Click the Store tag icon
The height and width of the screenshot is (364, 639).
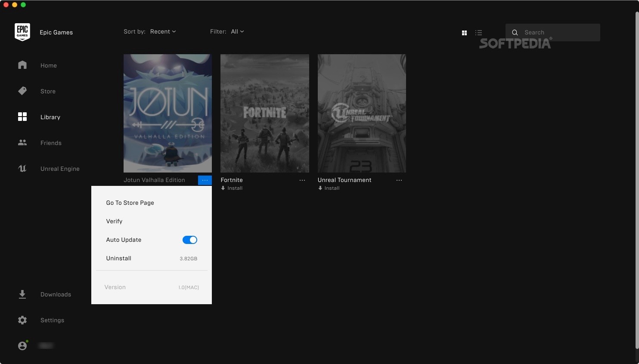22,91
